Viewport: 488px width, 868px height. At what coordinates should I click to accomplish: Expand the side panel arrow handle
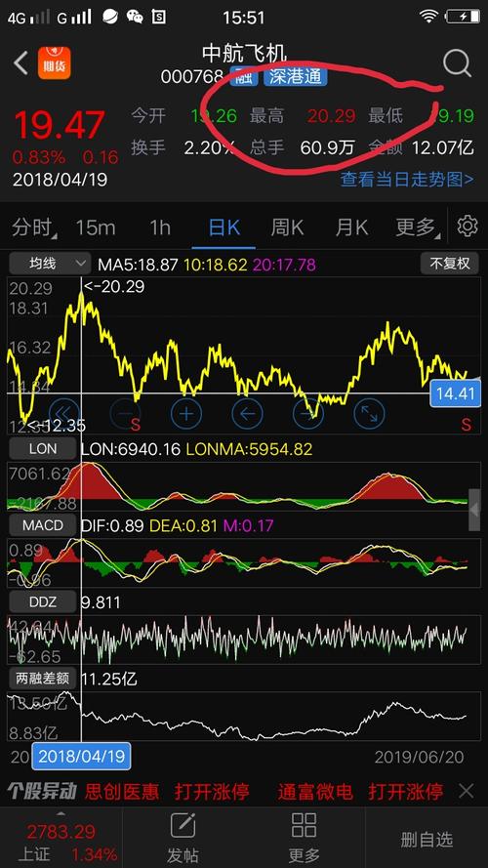(x=474, y=511)
